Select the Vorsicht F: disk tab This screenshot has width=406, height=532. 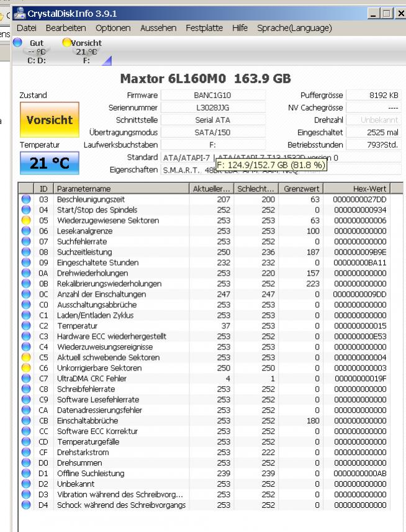(x=86, y=52)
